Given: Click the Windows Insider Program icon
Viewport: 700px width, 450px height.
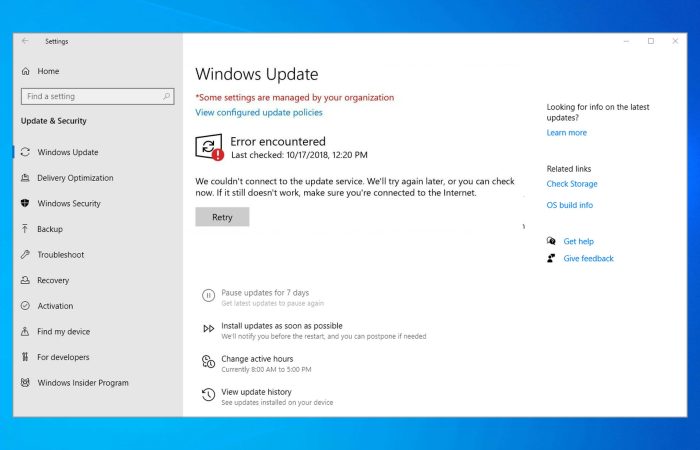Looking at the screenshot, I should tap(25, 383).
